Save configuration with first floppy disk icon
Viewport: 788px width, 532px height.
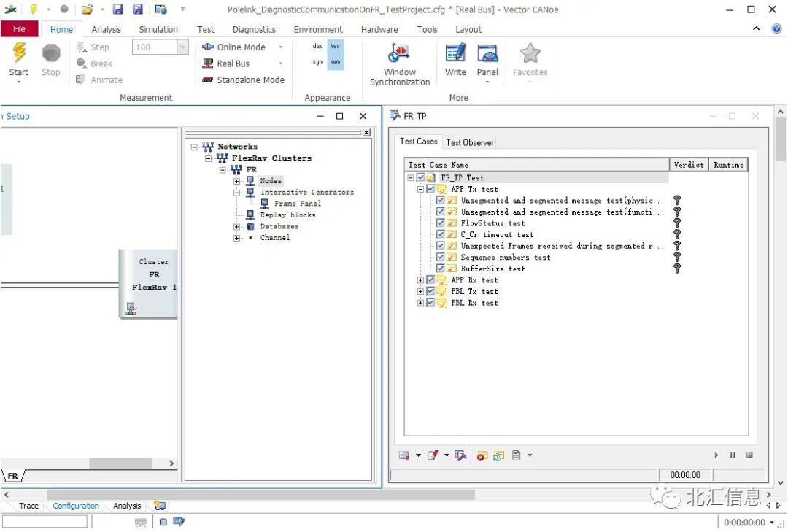(117, 9)
